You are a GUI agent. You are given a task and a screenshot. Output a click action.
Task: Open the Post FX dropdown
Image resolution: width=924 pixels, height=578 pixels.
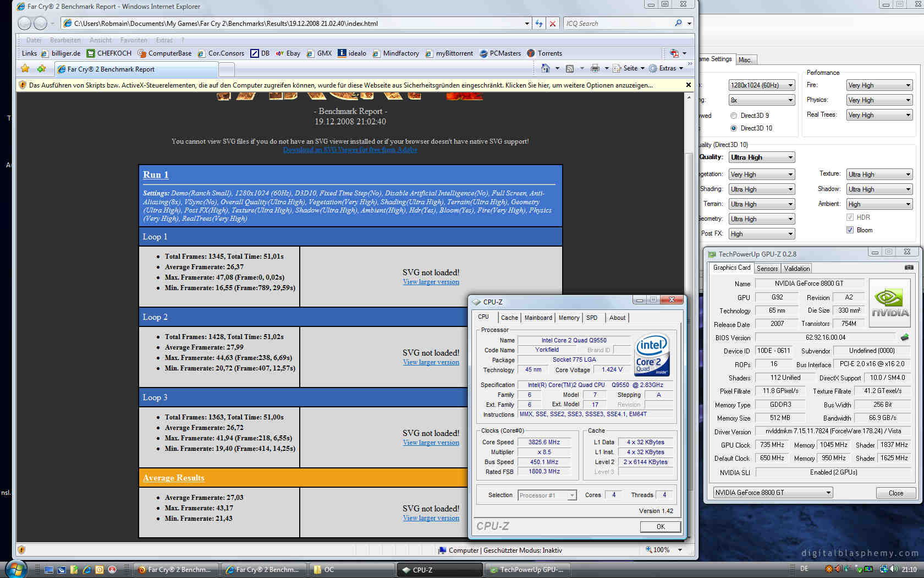tap(762, 234)
